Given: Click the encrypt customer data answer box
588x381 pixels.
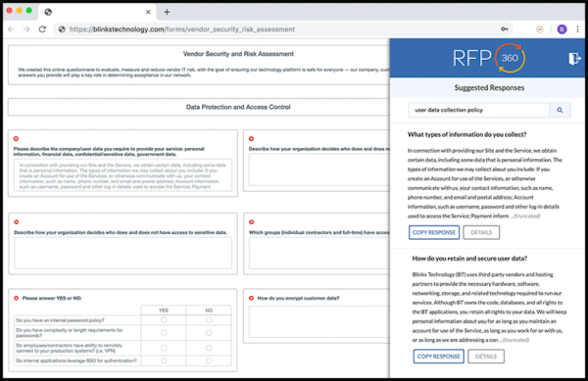Looking at the screenshot, I should (x=319, y=321).
